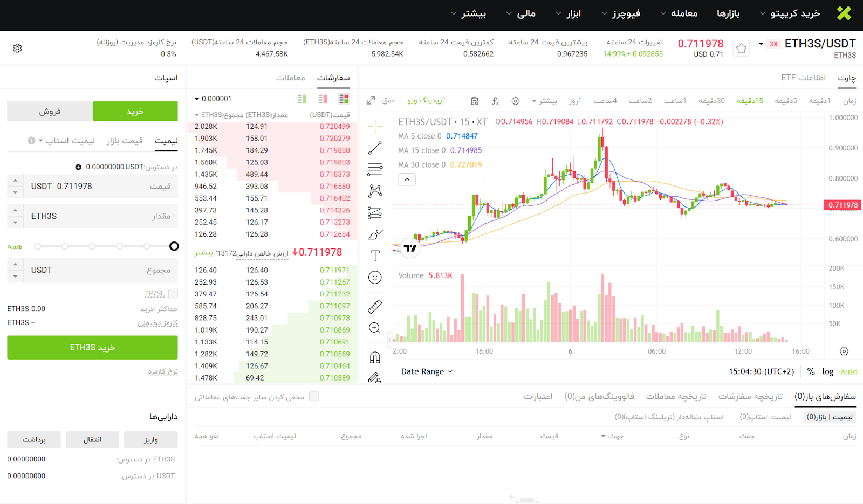The height and width of the screenshot is (504, 863).
Task: Select the text annotation tool
Action: [x=375, y=256]
